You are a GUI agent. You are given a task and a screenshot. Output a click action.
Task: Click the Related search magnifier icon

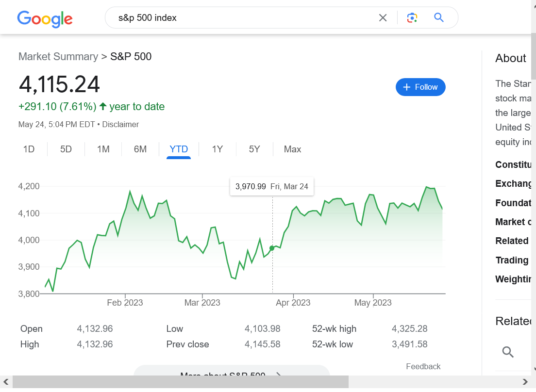[x=508, y=352]
